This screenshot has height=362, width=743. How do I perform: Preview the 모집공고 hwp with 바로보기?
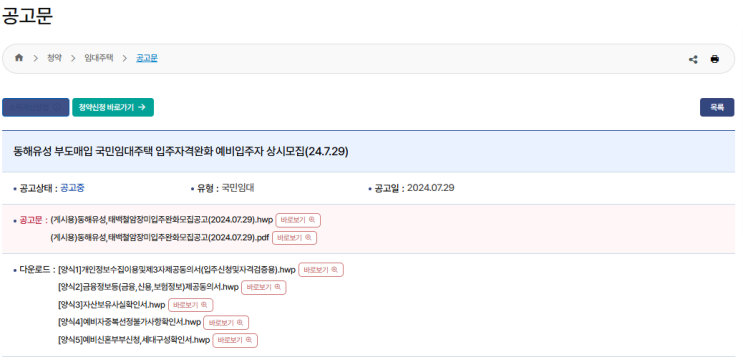[x=298, y=220]
